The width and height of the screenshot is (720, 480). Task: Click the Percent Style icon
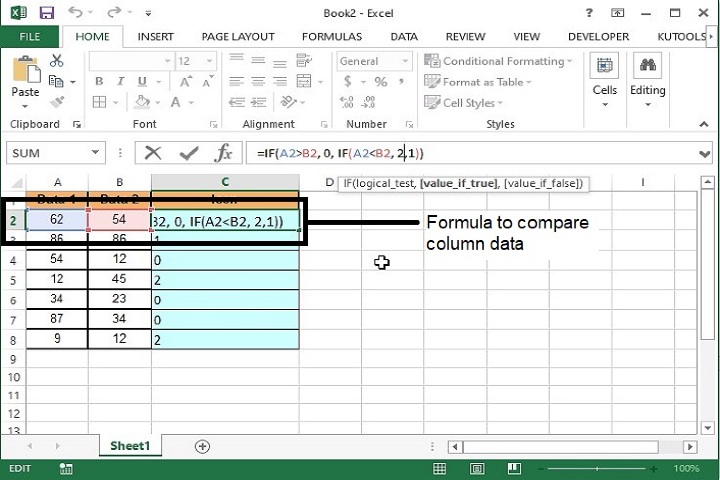pyautogui.click(x=381, y=82)
